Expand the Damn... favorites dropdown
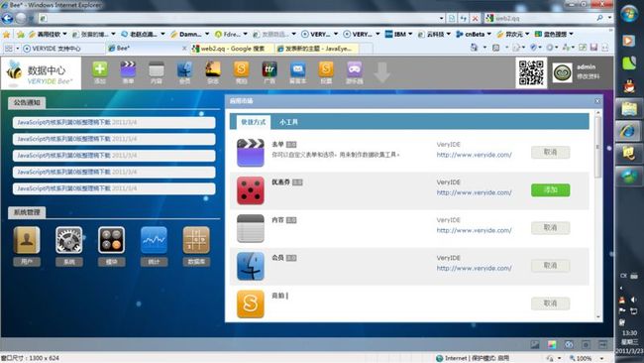This screenshot has height=363, width=644. point(207,34)
